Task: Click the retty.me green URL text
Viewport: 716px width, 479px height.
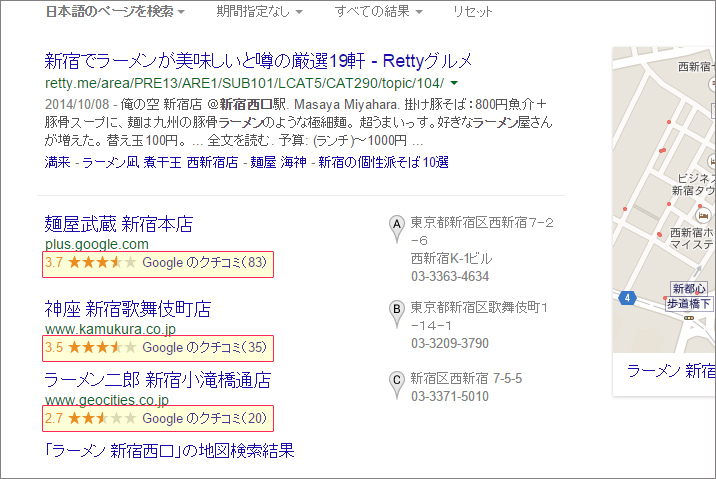Action: [245, 83]
